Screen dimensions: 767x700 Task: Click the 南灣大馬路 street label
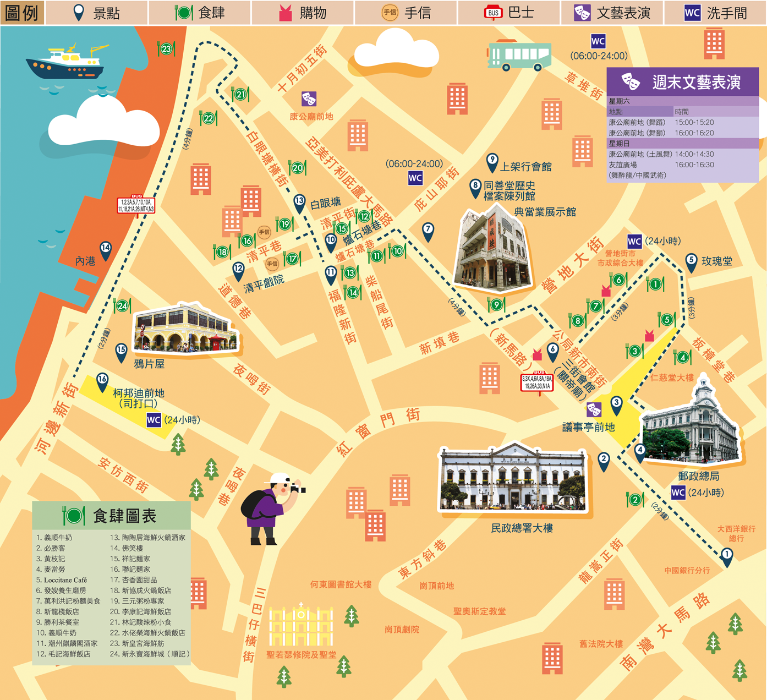click(x=665, y=632)
